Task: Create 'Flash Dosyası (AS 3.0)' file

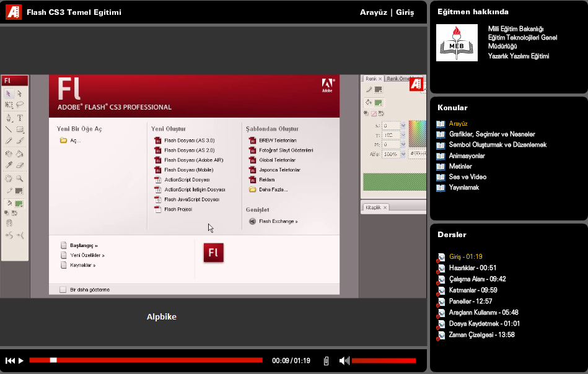Action: (184, 141)
